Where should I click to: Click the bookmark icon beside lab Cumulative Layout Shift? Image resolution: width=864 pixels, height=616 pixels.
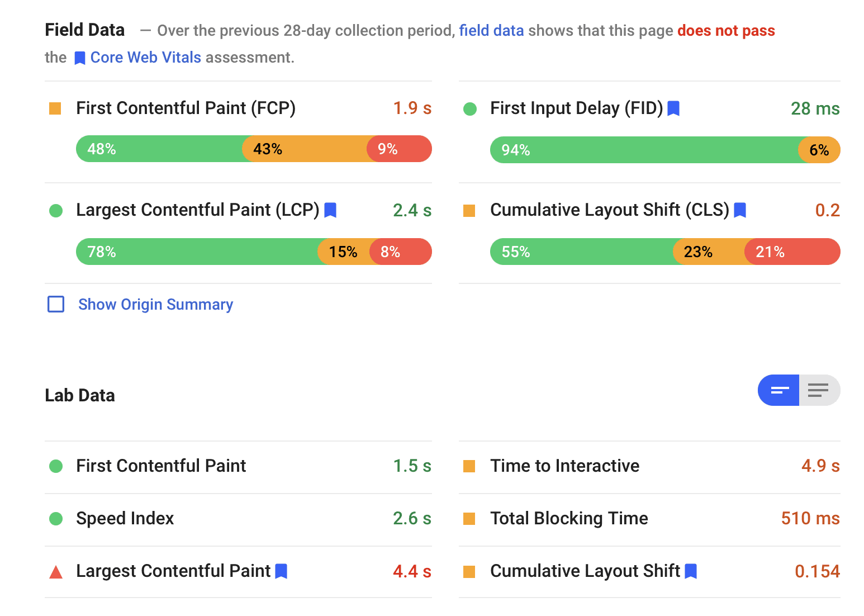tap(691, 571)
